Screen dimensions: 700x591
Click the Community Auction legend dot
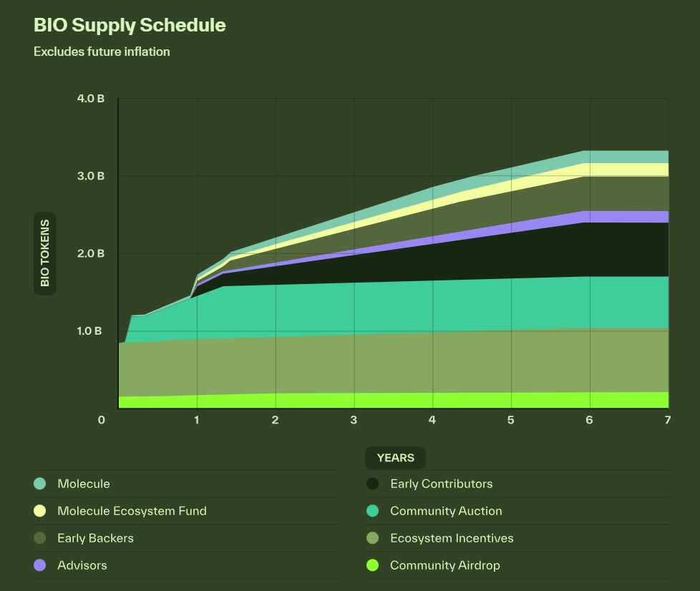(x=372, y=511)
